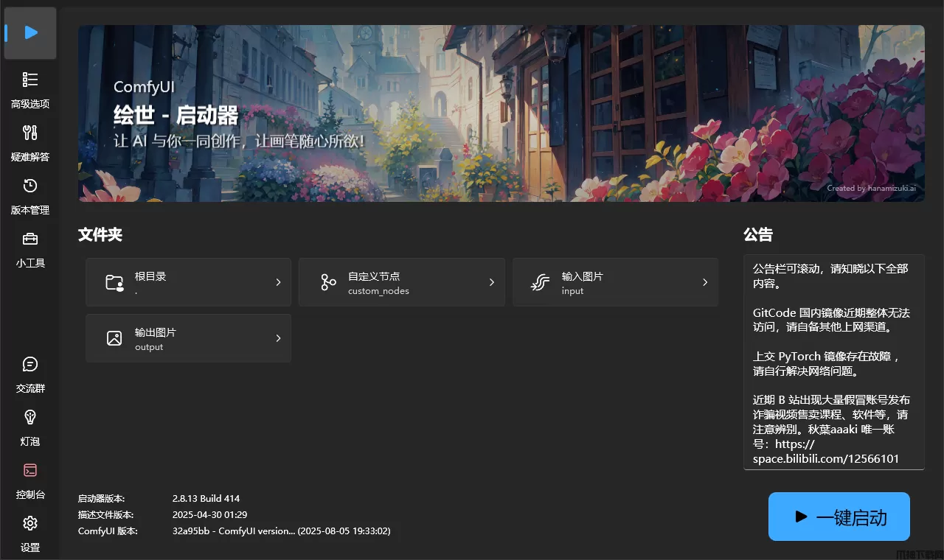The width and height of the screenshot is (944, 560).
Task: Open the output folder subtitle
Action: pyautogui.click(x=149, y=347)
